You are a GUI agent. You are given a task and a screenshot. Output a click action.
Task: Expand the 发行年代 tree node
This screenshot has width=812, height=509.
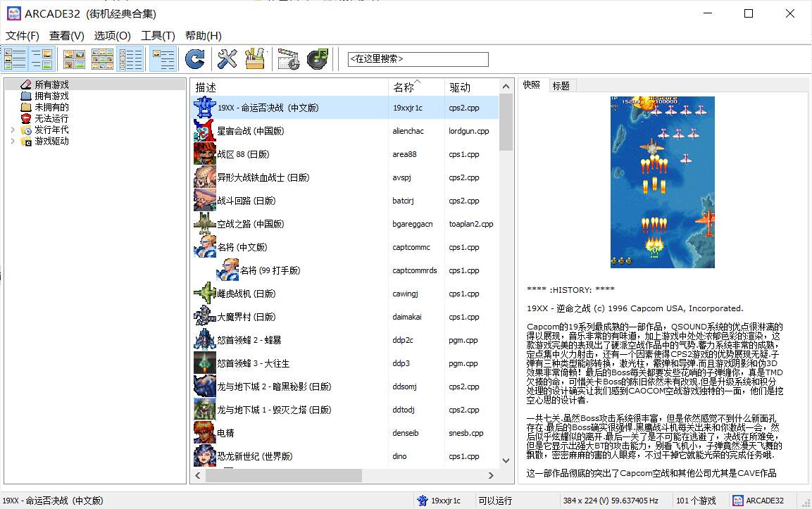pyautogui.click(x=13, y=130)
